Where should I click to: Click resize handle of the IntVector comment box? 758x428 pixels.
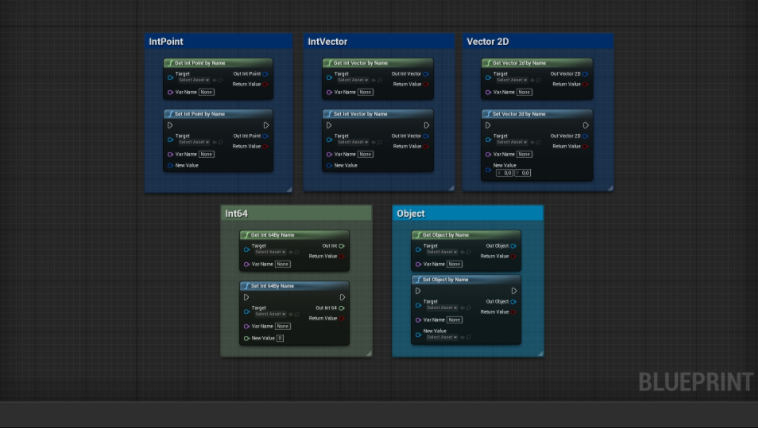451,188
